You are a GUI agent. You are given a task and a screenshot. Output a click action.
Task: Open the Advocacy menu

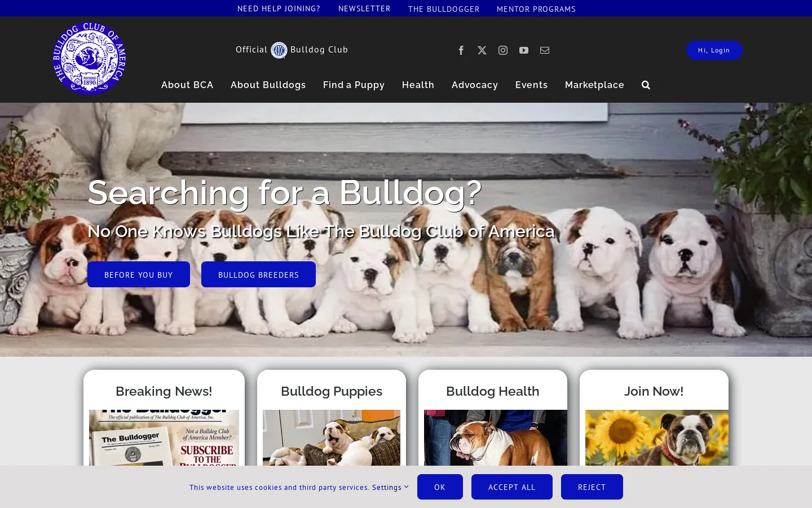475,85
